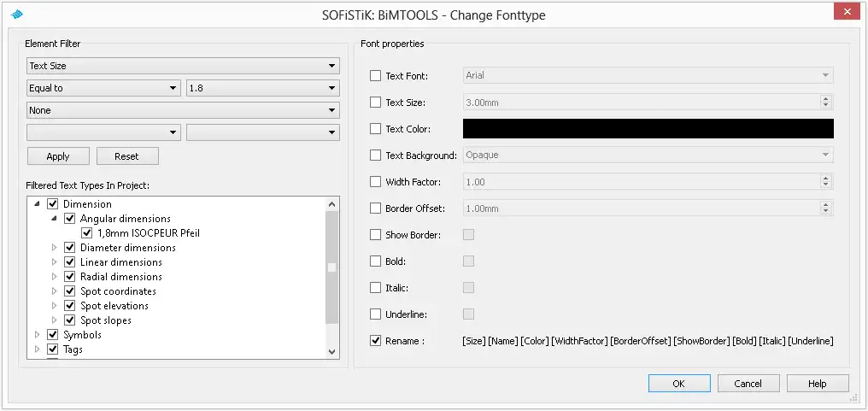Image resolution: width=868 pixels, height=411 pixels.
Task: Click the SOFiSTiK logo icon in title bar
Action: 17,15
